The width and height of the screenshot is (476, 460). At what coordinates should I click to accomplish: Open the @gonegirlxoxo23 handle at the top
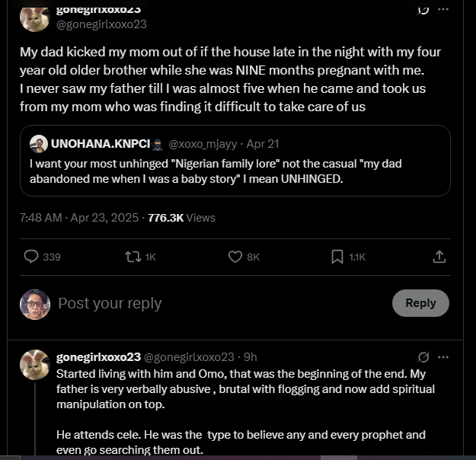(x=101, y=24)
